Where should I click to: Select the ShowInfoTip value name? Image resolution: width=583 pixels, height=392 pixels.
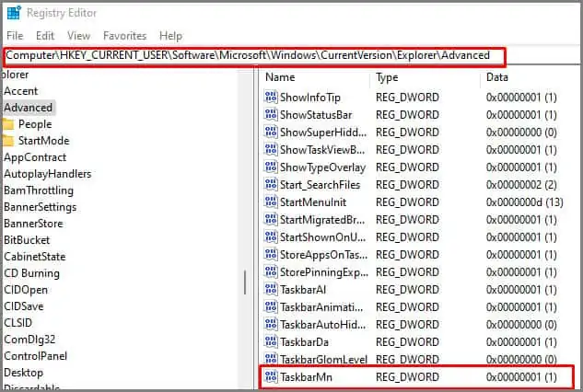click(x=310, y=98)
